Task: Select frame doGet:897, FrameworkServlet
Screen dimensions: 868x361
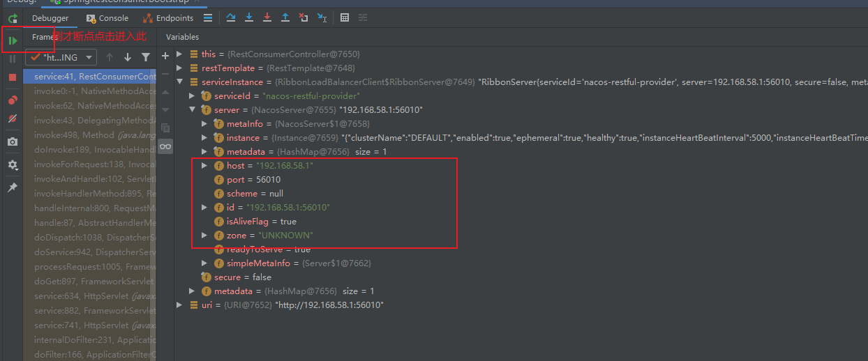Action: click(x=89, y=282)
